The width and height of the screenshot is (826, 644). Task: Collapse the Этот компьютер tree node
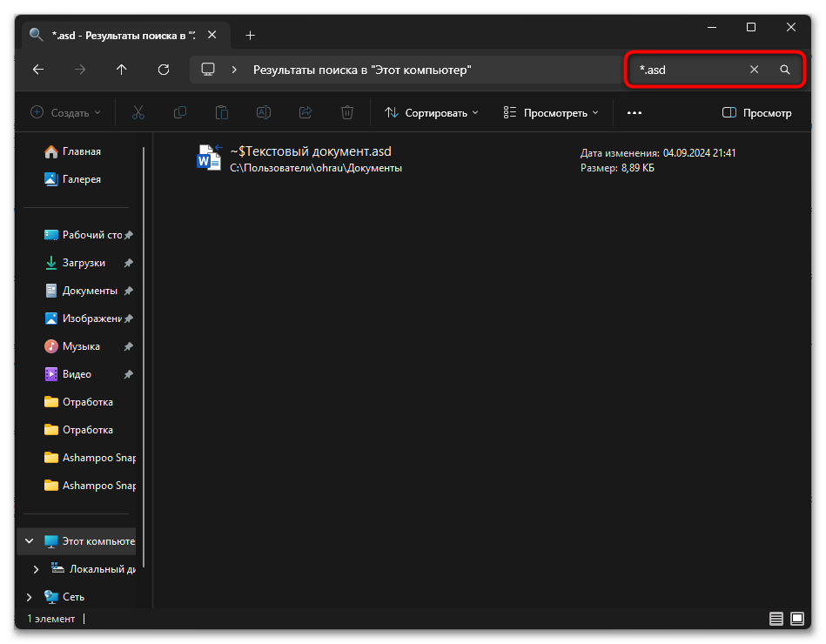(29, 541)
